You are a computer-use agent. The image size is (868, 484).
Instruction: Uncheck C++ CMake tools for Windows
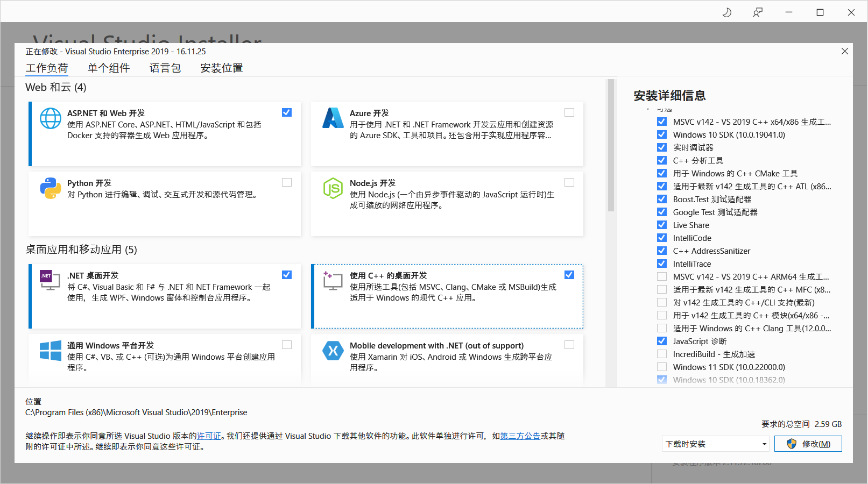[662, 173]
